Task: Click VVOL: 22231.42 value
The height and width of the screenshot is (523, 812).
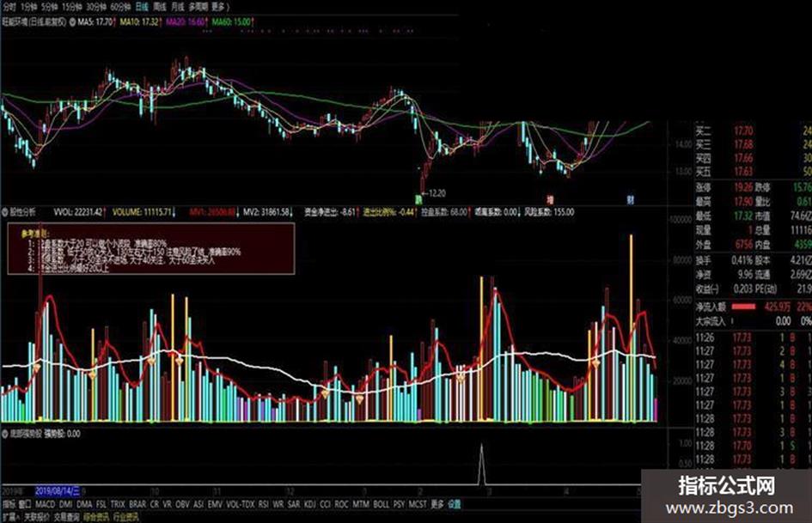Action: coord(78,212)
